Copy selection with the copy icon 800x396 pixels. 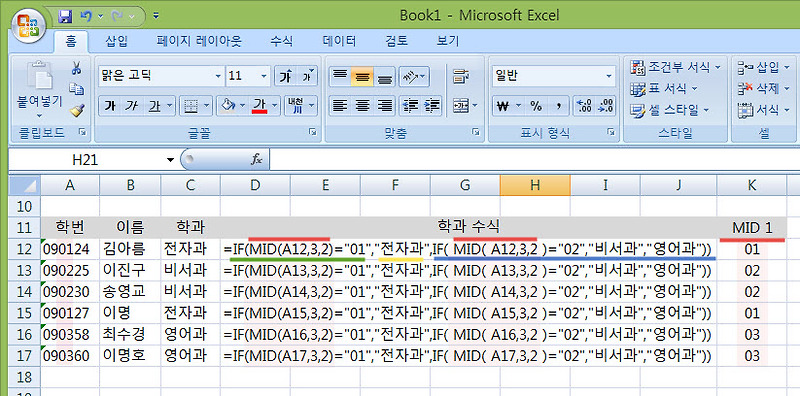point(77,89)
